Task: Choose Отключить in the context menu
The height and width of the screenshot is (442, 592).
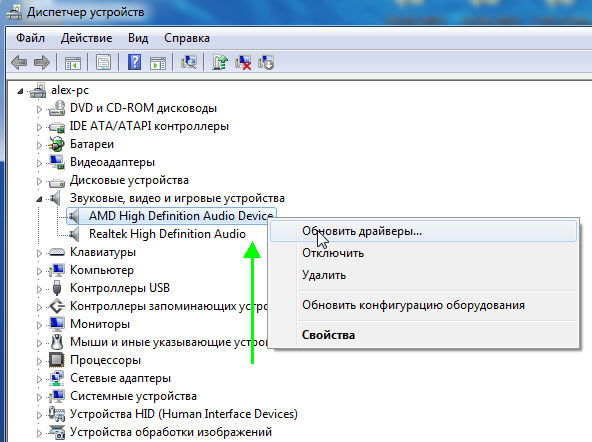Action: 333,253
